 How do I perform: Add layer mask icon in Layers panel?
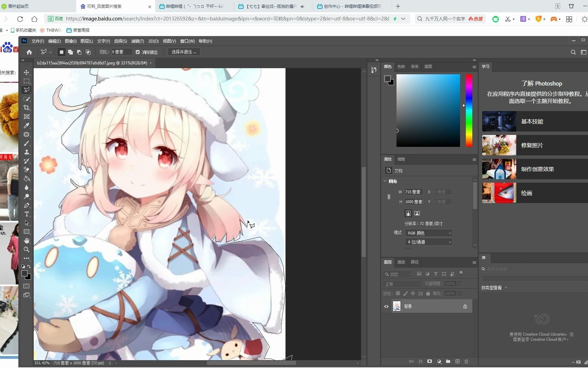[x=429, y=362]
